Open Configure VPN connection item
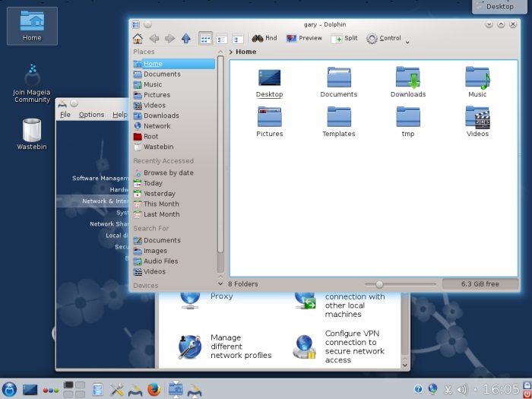 (338, 347)
